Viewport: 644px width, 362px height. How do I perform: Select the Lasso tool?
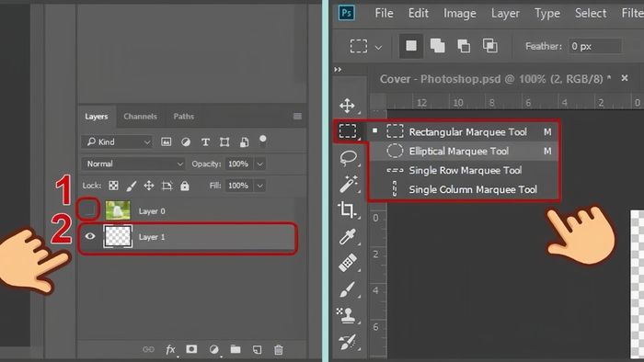click(349, 157)
